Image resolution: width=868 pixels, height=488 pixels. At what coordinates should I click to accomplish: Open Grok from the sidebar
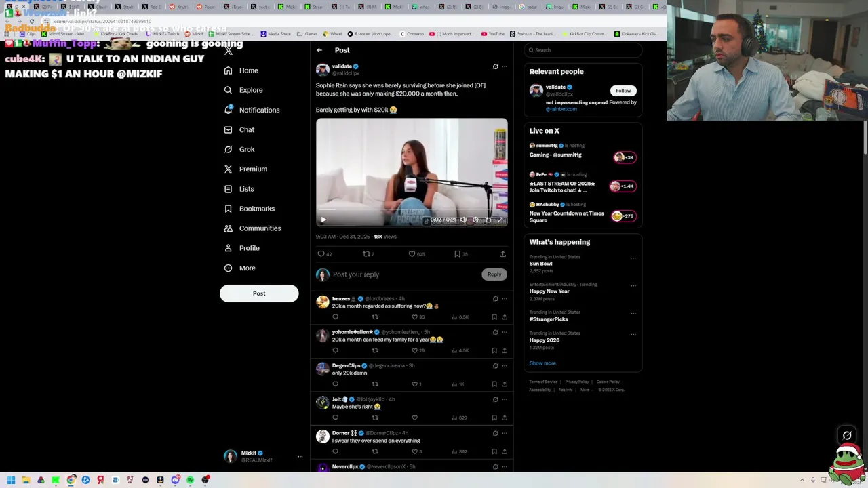tap(239, 149)
